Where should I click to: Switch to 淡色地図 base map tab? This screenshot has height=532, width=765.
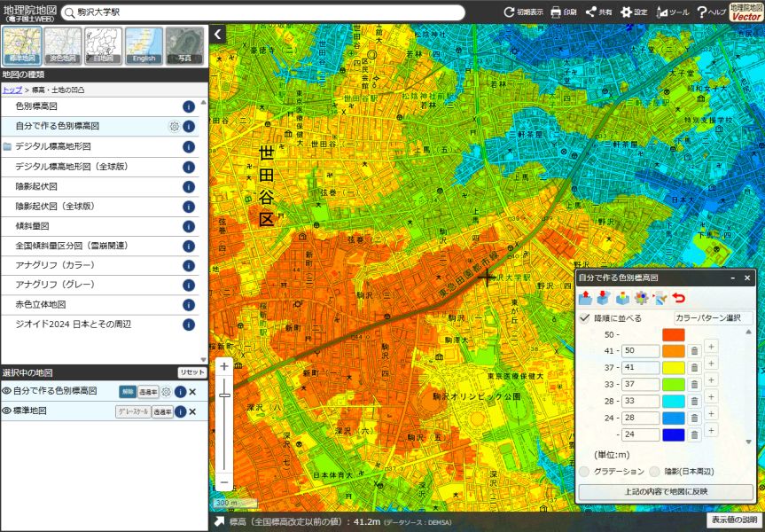click(x=63, y=44)
